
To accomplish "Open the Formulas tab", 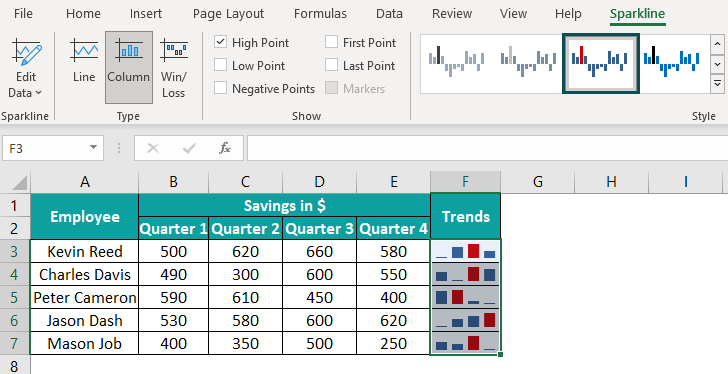I will click(x=320, y=14).
